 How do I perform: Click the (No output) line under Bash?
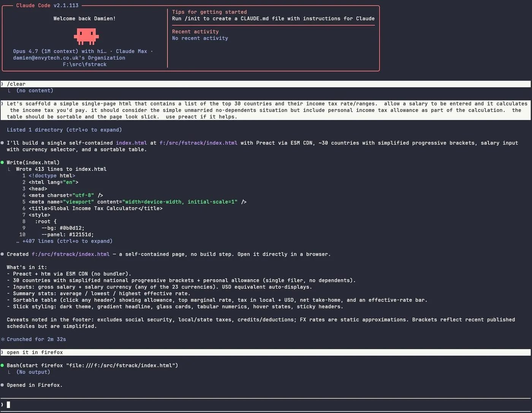point(33,372)
